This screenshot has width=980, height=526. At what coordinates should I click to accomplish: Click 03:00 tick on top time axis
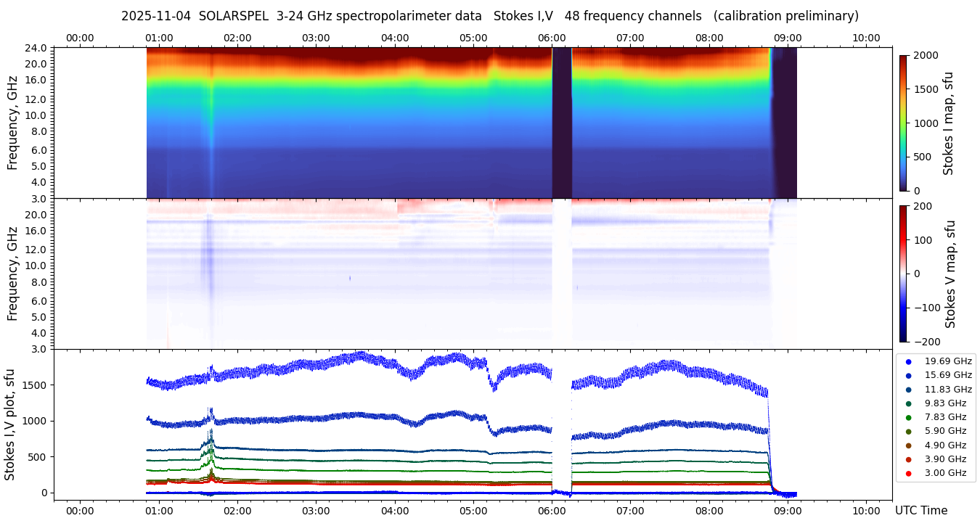click(316, 38)
